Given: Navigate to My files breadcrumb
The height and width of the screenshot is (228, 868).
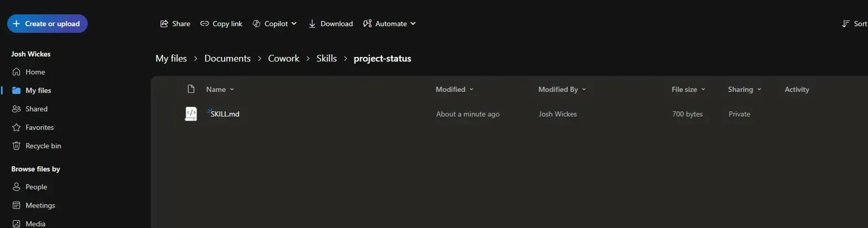Looking at the screenshot, I should click(x=171, y=58).
